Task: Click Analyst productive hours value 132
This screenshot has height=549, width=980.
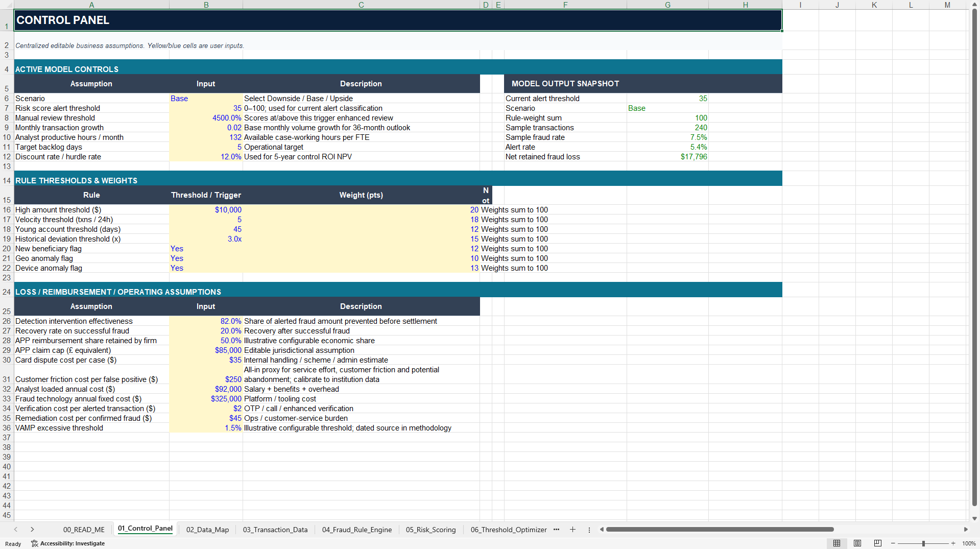Action: point(206,137)
